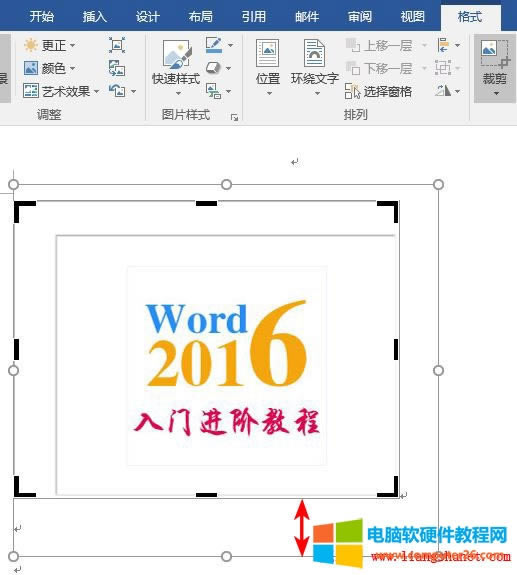This screenshot has width=517, height=575.
Task: Click the right-middle circular sizing handle
Action: 439,370
